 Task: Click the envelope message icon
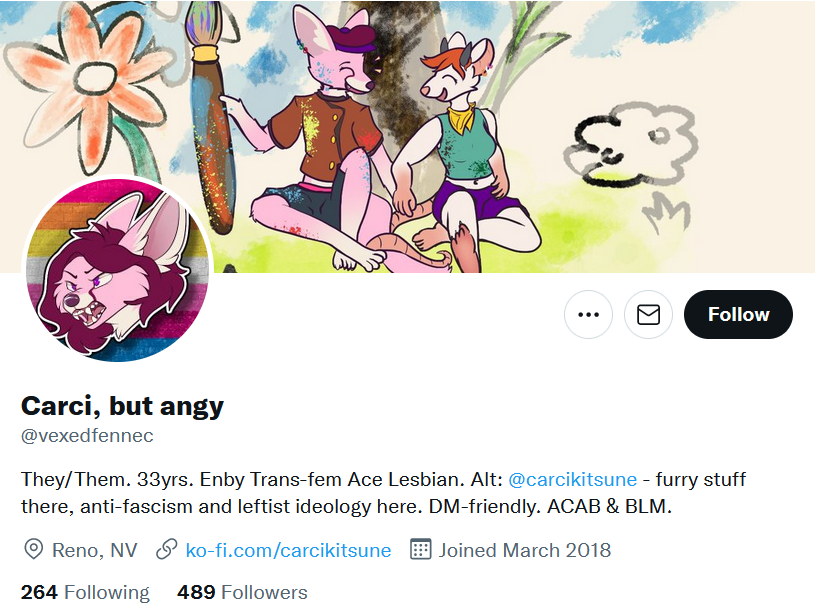[x=648, y=314]
